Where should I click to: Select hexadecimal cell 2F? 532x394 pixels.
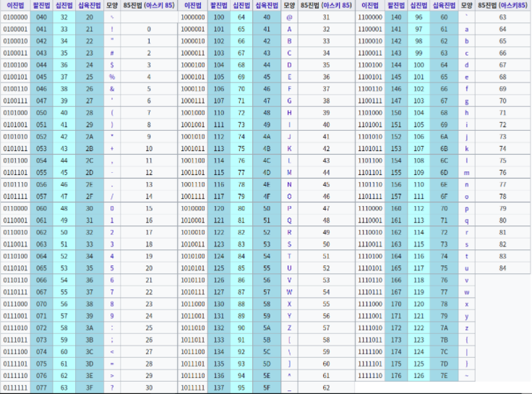89,197
